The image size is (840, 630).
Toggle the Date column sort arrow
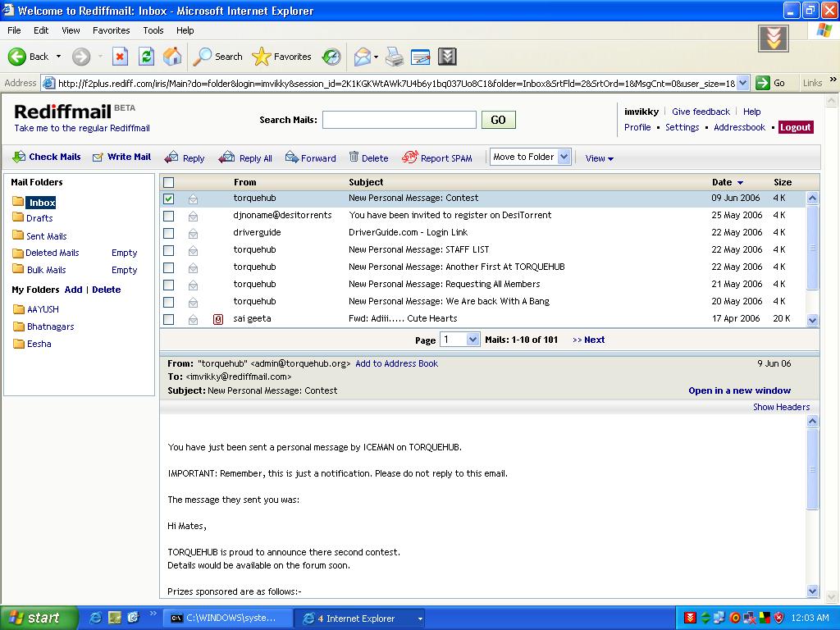pos(741,183)
